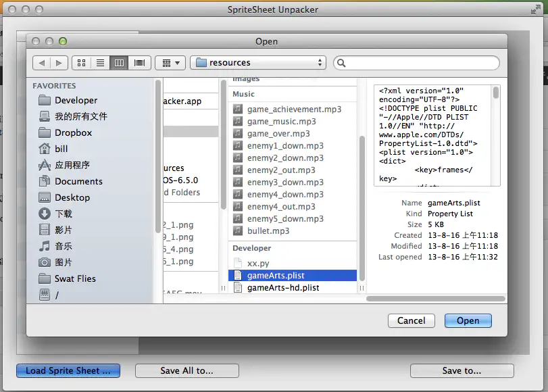
Task: Select Documents in the sidebar
Action: [78, 181]
